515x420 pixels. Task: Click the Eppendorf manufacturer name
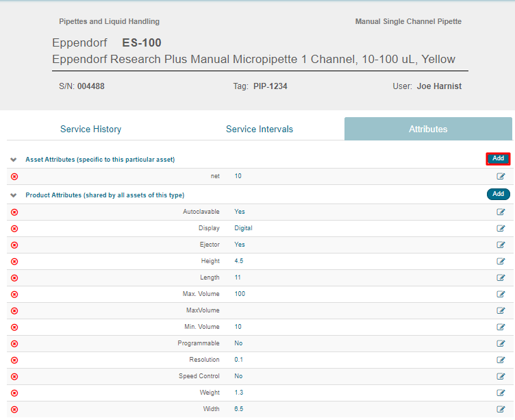80,42
